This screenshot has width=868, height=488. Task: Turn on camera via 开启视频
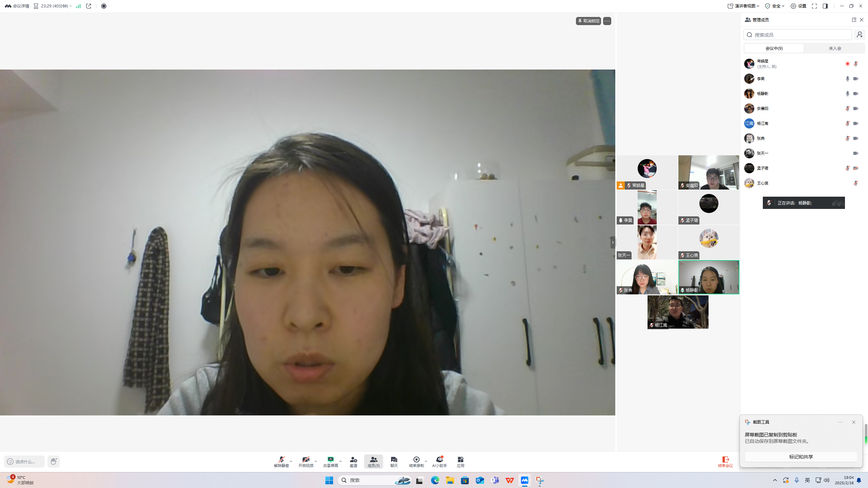pyautogui.click(x=305, y=461)
